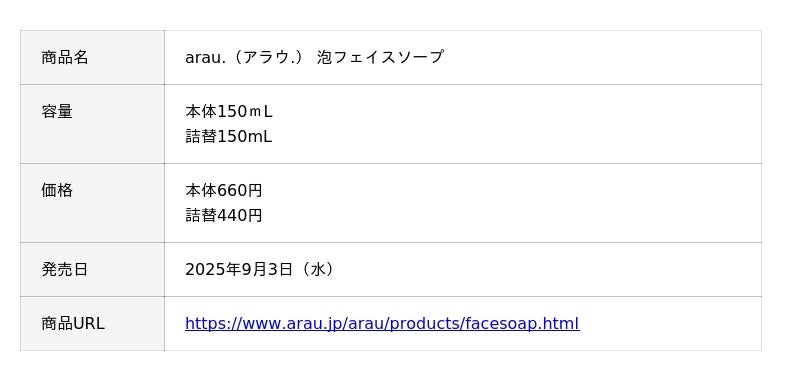The image size is (800, 381).
Task: Click the 価格 header cell
Action: pyautogui.click(x=92, y=203)
